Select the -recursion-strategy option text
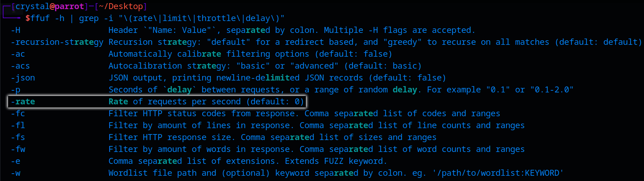 tap(57, 42)
